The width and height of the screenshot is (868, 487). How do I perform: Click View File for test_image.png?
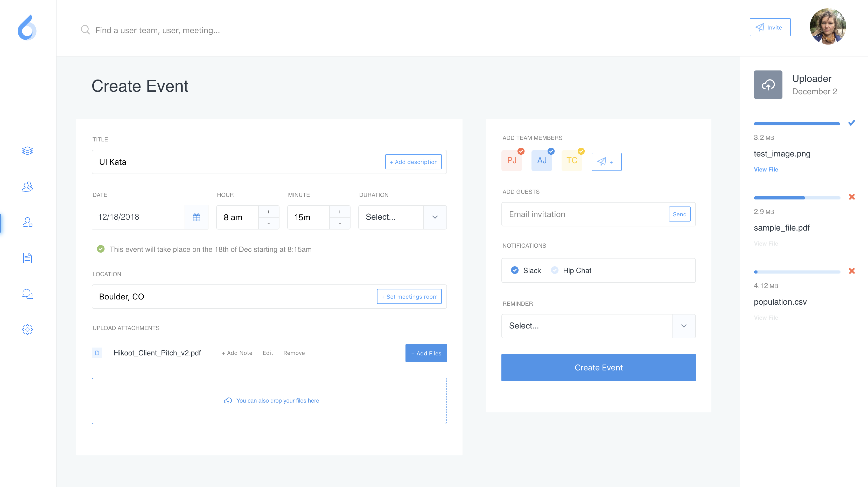(766, 169)
